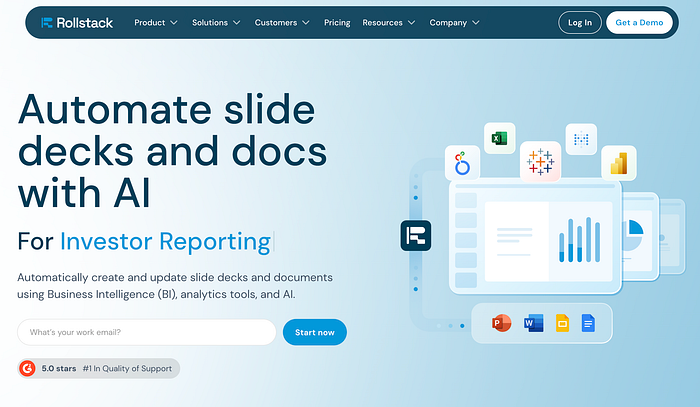This screenshot has height=407, width=700.
Task: Expand the Product dropdown chevron
Action: tap(174, 23)
